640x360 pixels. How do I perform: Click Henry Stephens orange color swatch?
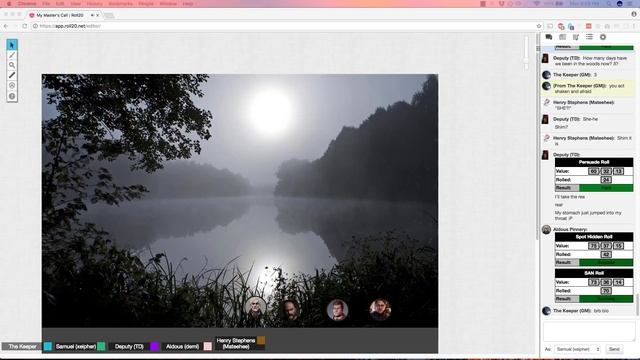[x=261, y=340]
